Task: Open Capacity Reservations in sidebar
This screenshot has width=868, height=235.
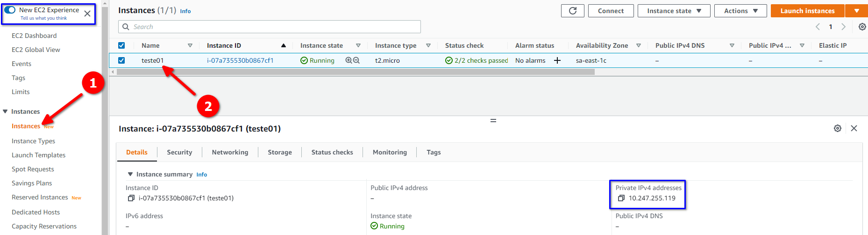Action: point(44,226)
